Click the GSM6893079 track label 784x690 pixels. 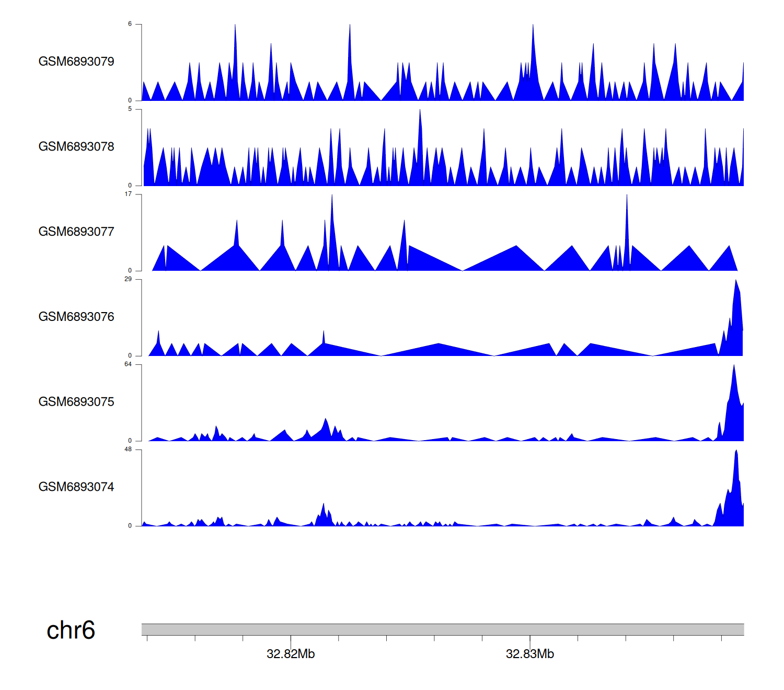pos(76,62)
